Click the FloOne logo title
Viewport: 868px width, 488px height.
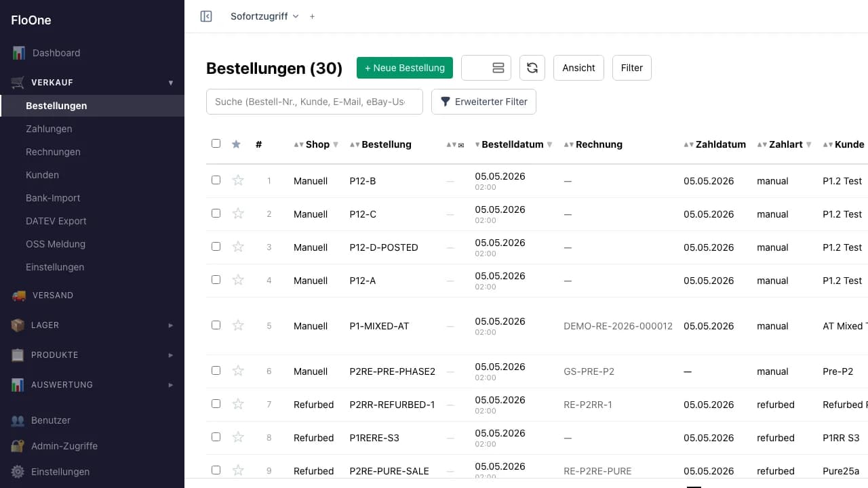pos(31,20)
